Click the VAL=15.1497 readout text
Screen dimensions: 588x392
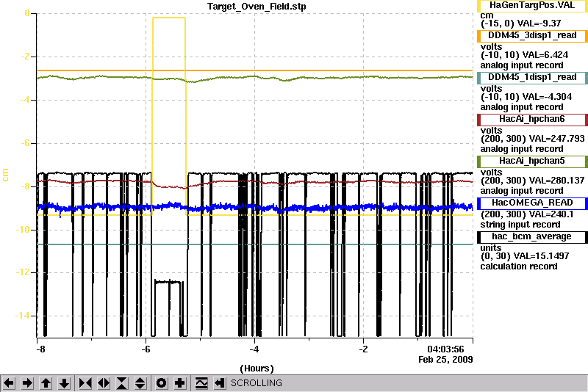tap(541, 256)
